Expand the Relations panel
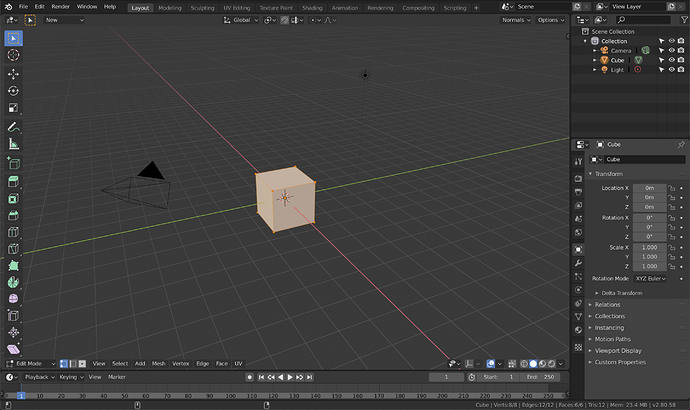Viewport: 690px width, 410px height. click(607, 304)
